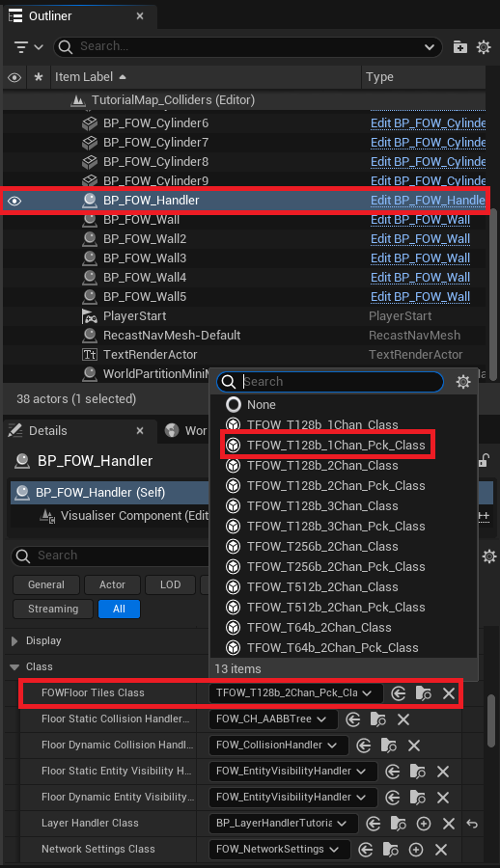Screen dimensions: 500x868
Task: Add new Layer Handler Class blueprint plus icon
Action: tap(424, 824)
